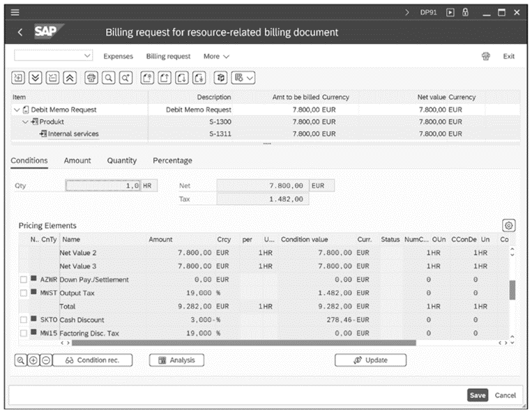Click the Qty input field

(102, 186)
